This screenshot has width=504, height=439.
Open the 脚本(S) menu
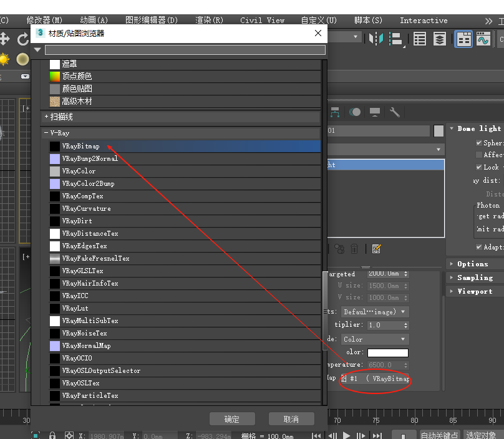point(369,20)
